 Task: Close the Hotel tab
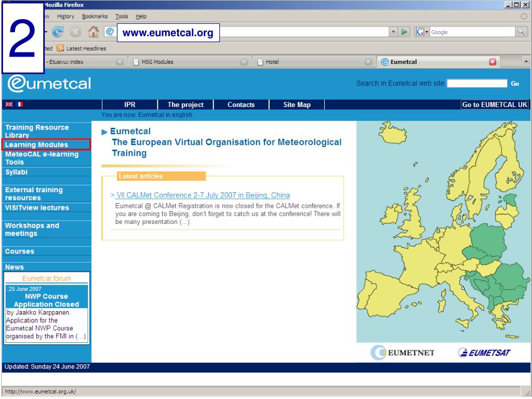click(368, 62)
